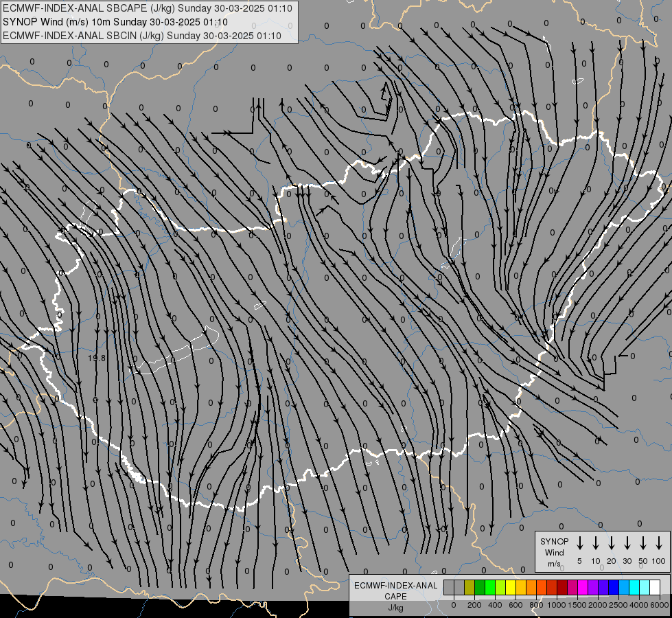Select the yellow-green CAPE legend swatch
The width and height of the screenshot is (672, 618).
pyautogui.click(x=500, y=587)
